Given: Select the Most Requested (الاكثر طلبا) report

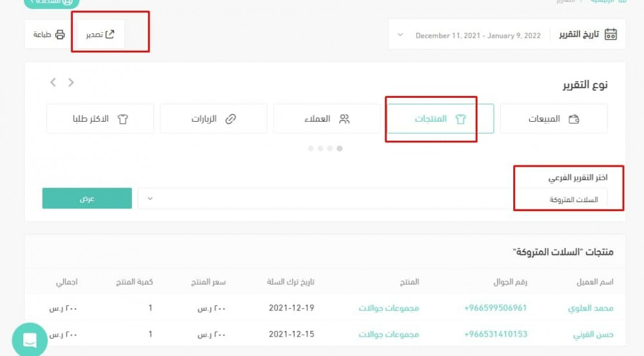Looking at the screenshot, I should 100,119.
